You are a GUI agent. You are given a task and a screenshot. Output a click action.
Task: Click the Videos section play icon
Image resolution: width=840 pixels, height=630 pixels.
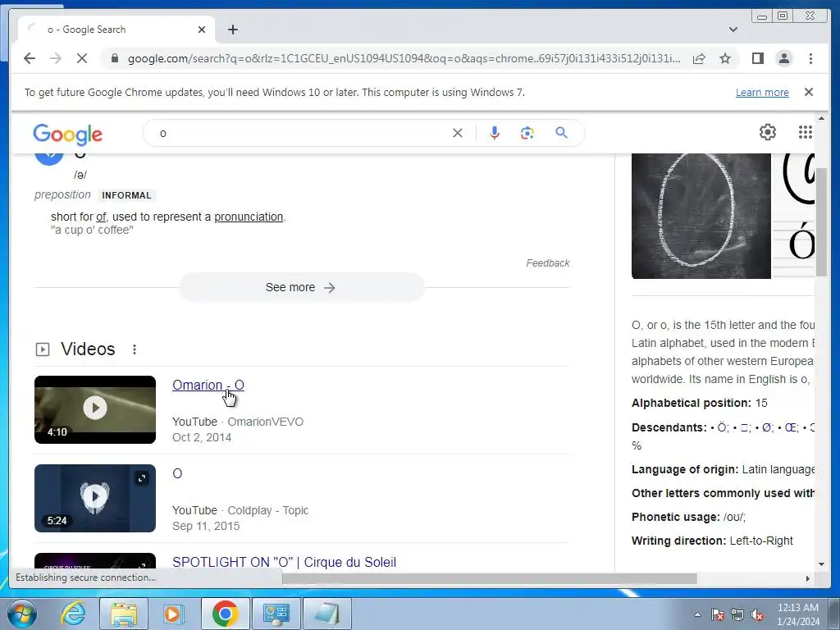pos(43,349)
